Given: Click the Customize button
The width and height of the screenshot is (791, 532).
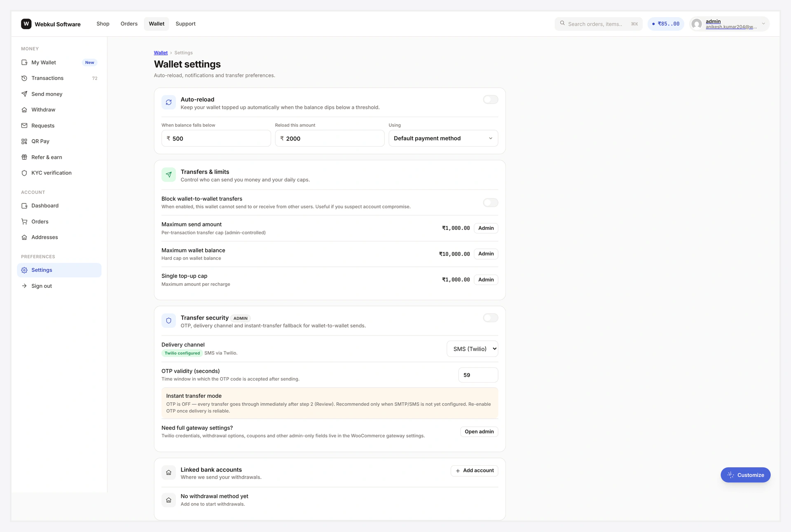Looking at the screenshot, I should (745, 475).
